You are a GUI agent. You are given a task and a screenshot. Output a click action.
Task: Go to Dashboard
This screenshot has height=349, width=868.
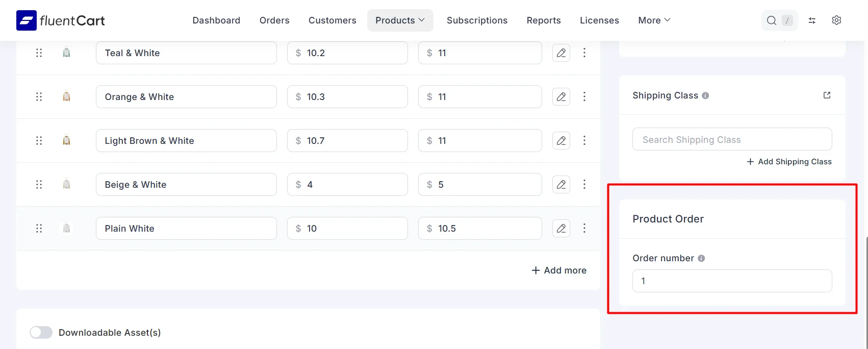[x=216, y=20]
